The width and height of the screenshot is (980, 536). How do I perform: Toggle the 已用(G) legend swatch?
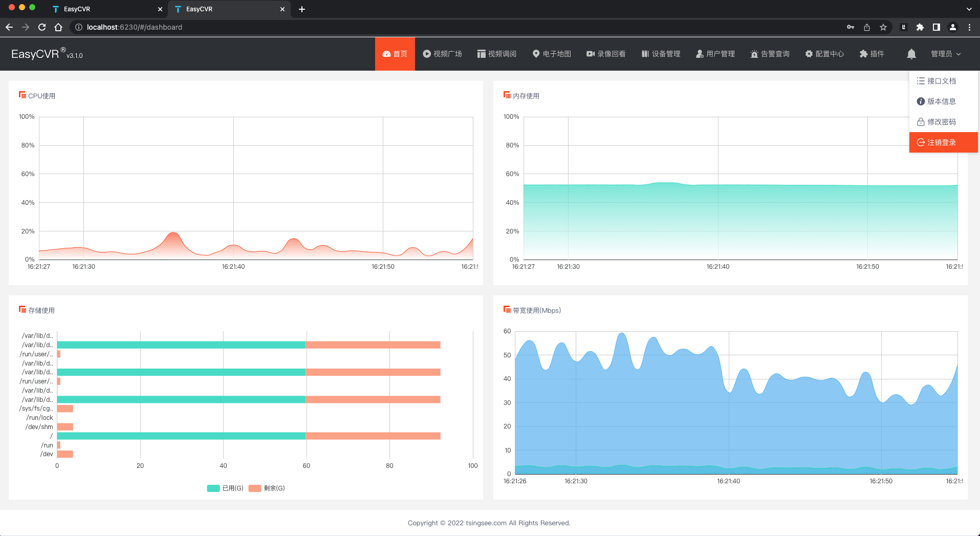tap(213, 488)
